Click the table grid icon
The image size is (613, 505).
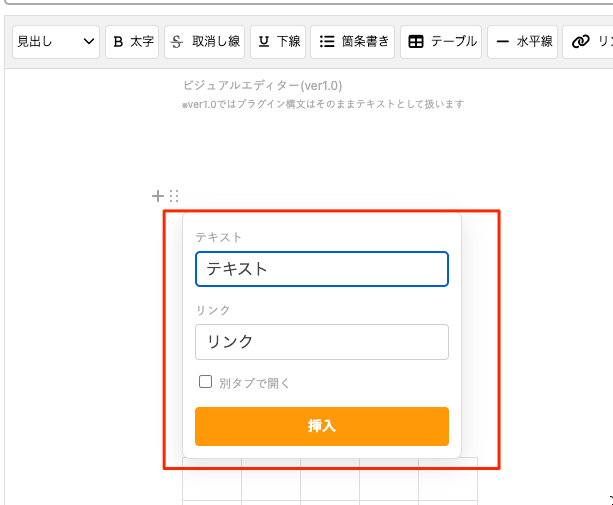click(416, 41)
